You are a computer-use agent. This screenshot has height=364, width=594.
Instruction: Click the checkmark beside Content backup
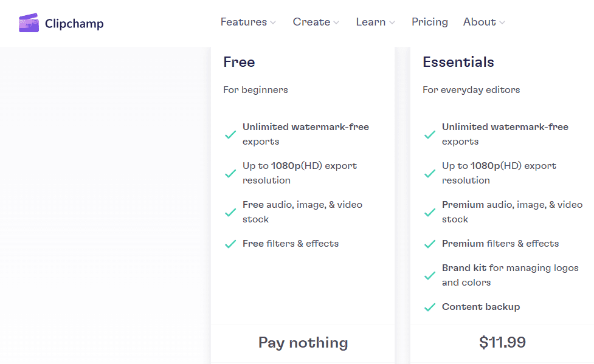coord(430,306)
